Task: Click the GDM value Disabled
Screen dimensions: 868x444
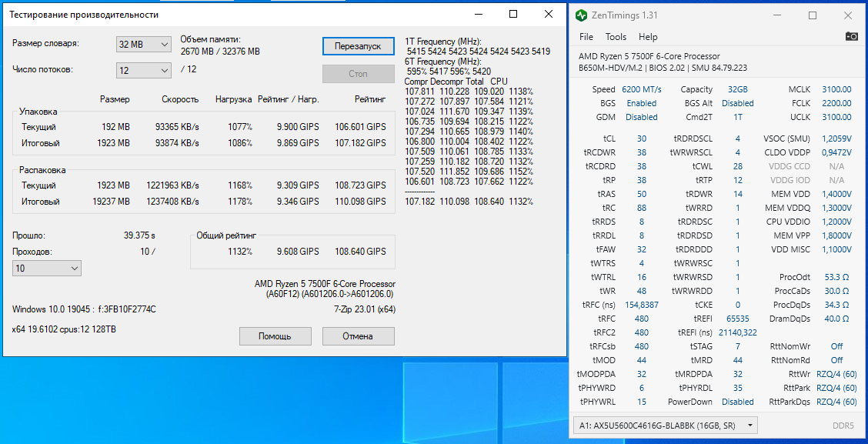Action: 642,117
